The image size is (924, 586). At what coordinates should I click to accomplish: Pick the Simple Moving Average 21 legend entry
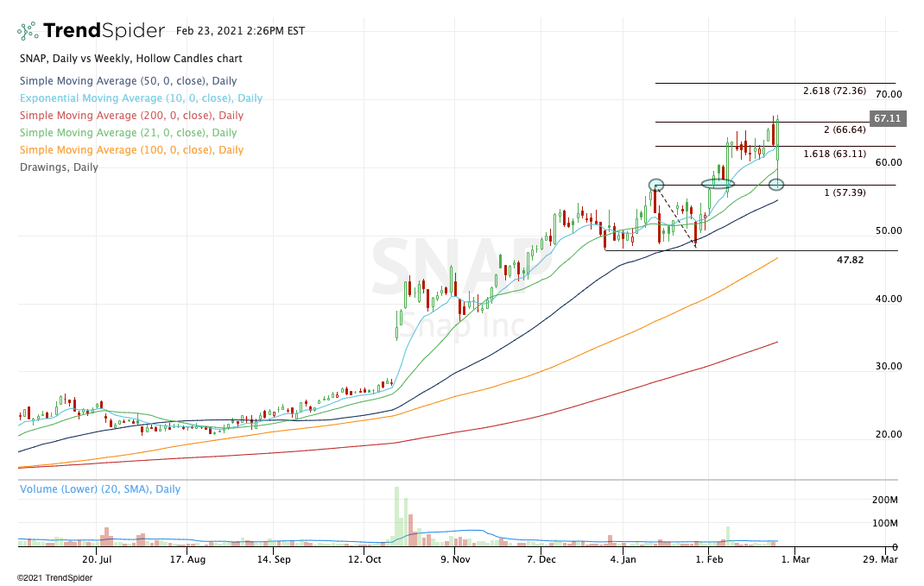click(127, 133)
